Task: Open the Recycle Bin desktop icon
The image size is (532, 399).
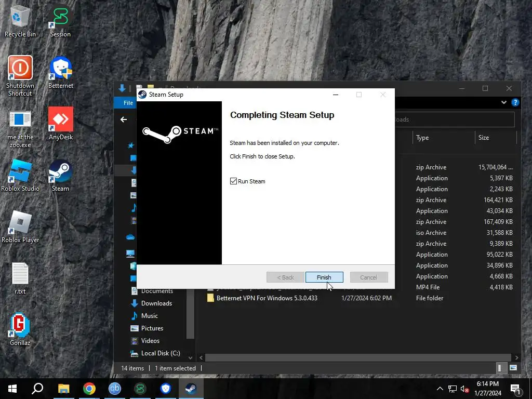Action: tap(20, 21)
